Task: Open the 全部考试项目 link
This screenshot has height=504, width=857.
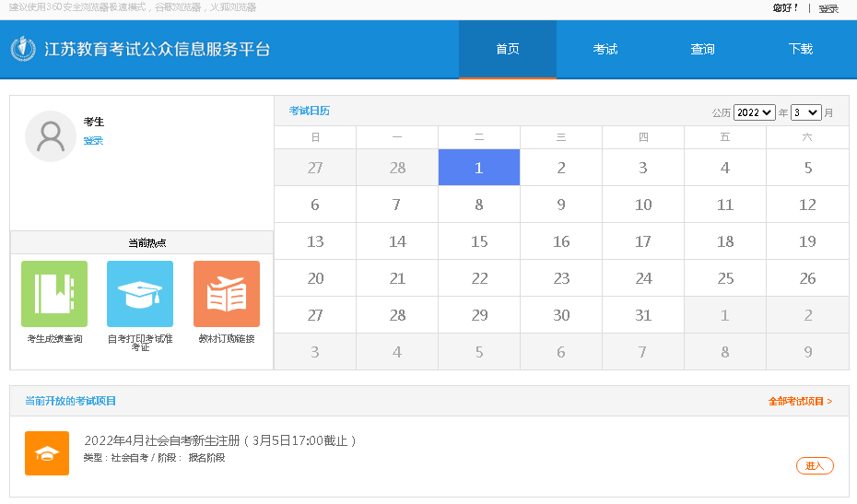Action: click(800, 401)
